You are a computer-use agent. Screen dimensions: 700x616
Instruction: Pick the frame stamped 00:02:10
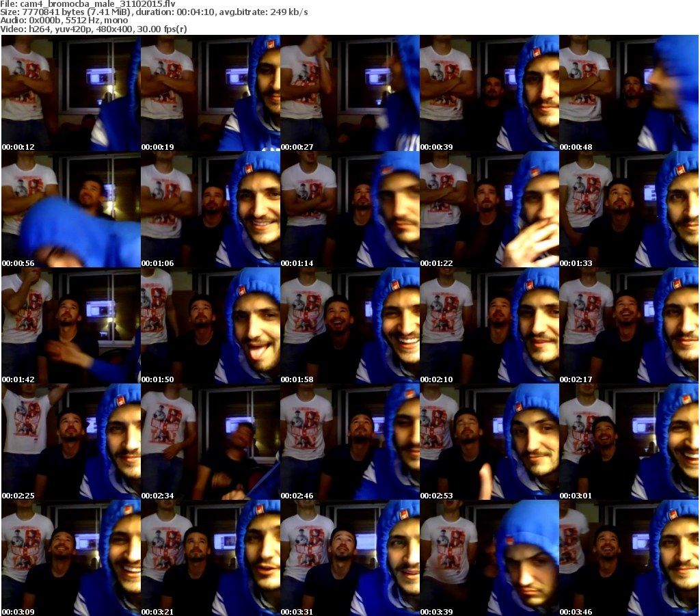tap(489, 325)
